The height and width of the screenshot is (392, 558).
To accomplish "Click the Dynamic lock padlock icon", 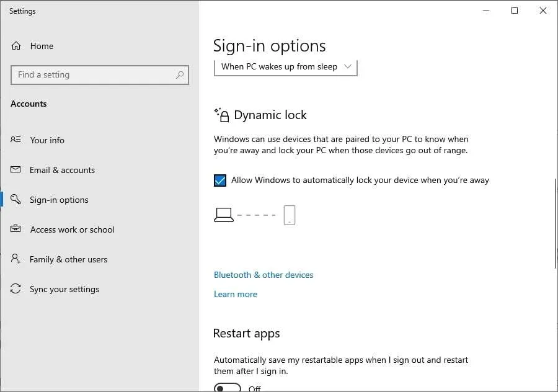I will tap(222, 115).
